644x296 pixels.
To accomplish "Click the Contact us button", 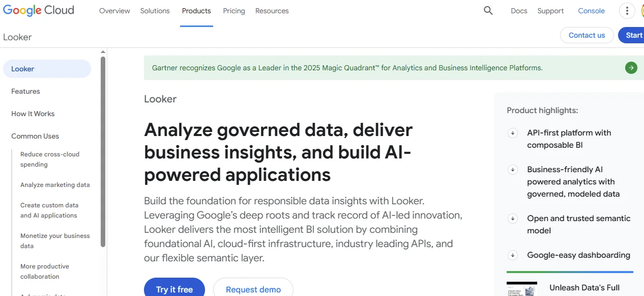I will [x=587, y=35].
